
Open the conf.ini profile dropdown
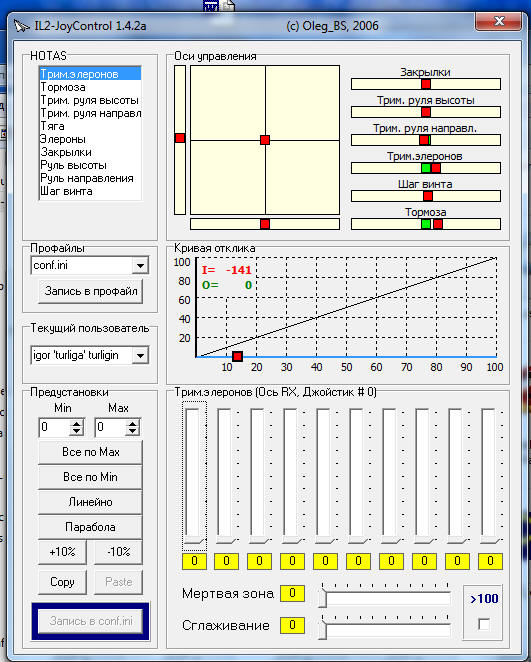tap(140, 266)
